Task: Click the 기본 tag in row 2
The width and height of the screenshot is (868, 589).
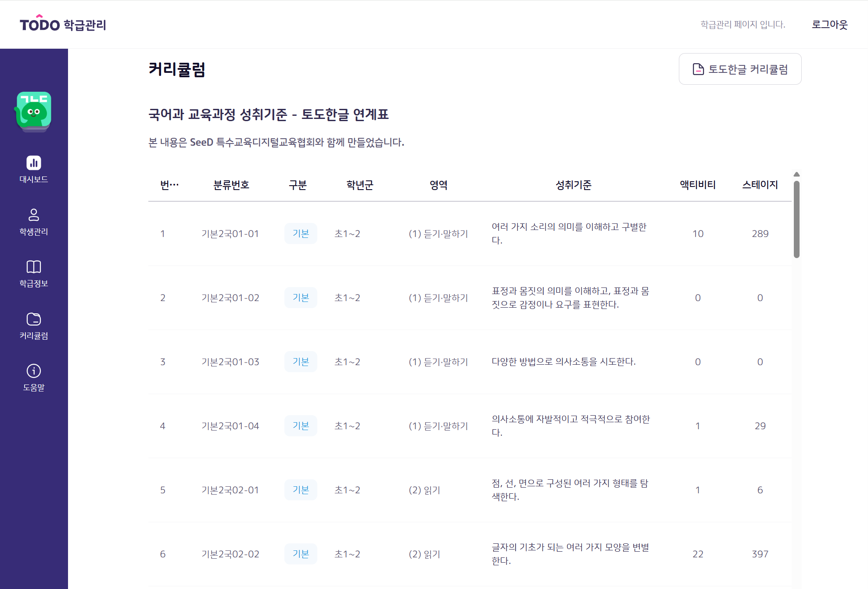Action: [x=301, y=298]
